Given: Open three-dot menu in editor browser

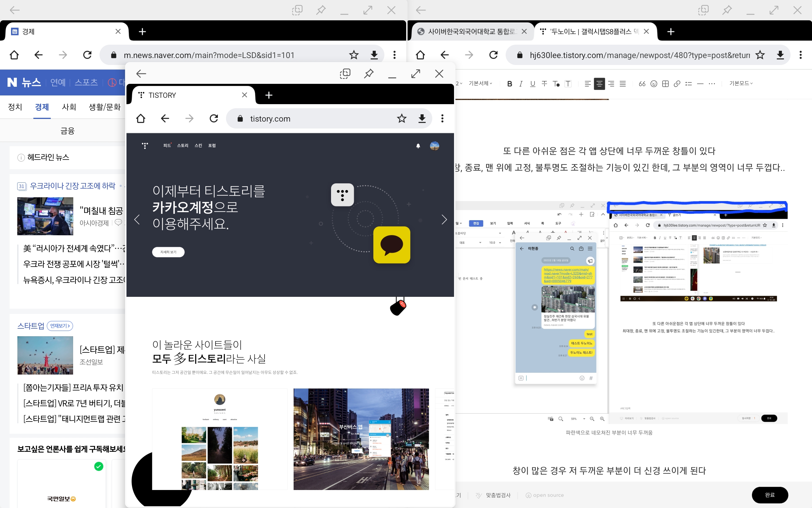Looking at the screenshot, I should click(x=801, y=55).
